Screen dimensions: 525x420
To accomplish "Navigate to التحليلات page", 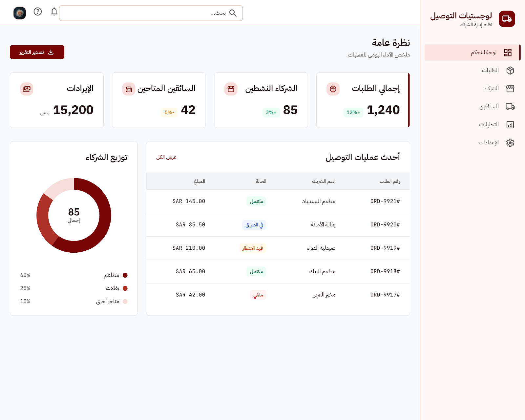I will coord(472,125).
